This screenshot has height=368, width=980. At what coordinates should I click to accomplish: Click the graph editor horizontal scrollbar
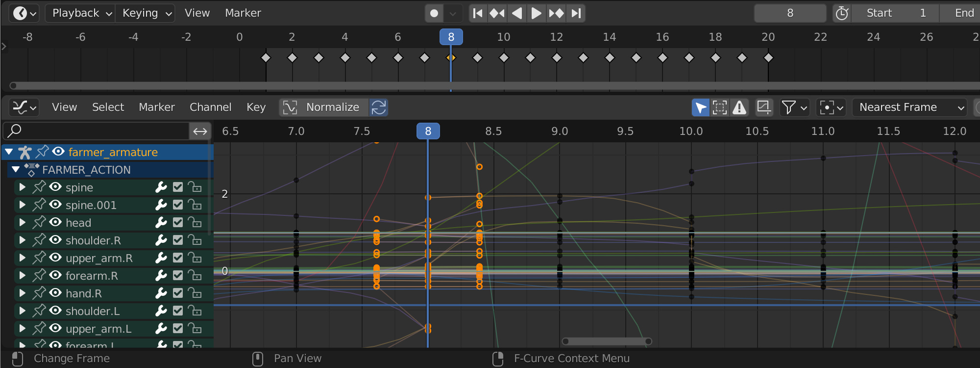pyautogui.click(x=607, y=341)
